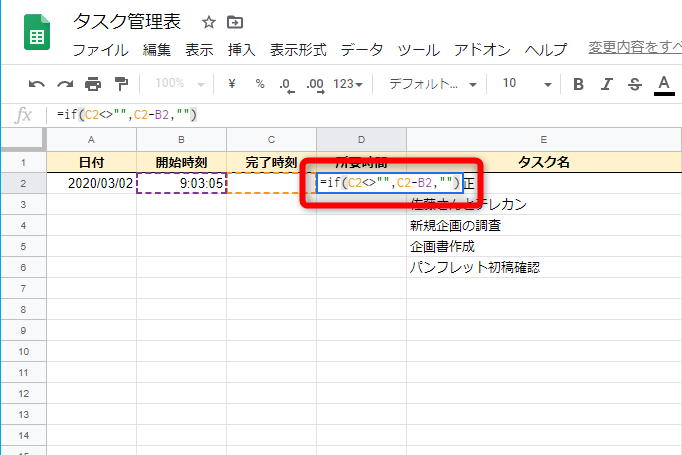The width and height of the screenshot is (682, 455).
Task: Click the formula bar input
Action: point(365,115)
